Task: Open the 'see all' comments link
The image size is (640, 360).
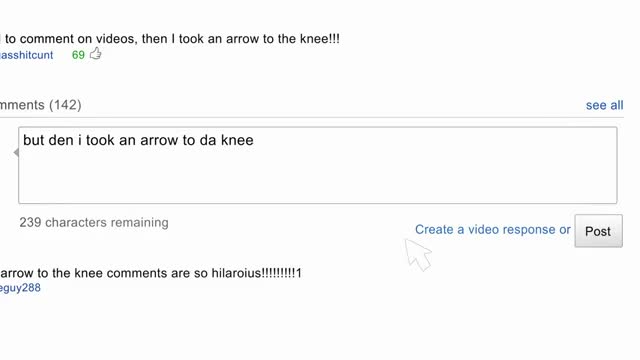Action: 604,105
